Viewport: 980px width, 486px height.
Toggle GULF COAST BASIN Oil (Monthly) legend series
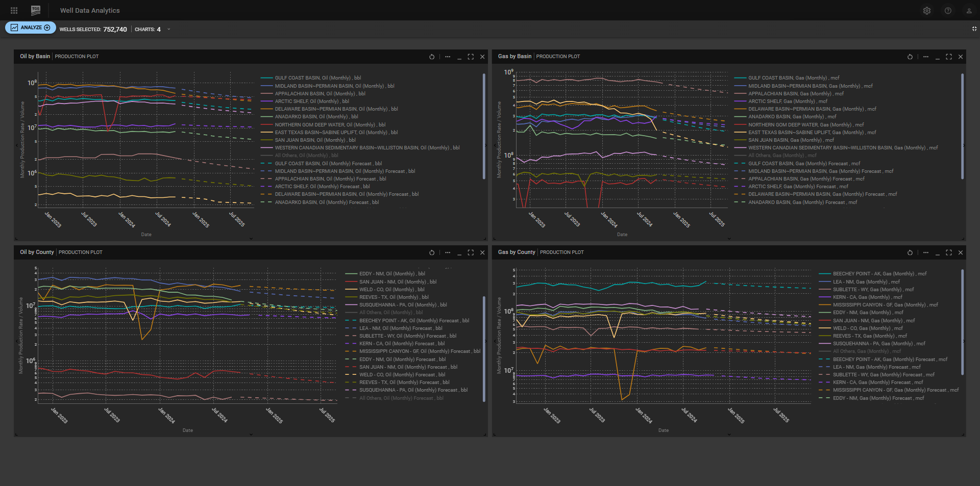(x=311, y=78)
